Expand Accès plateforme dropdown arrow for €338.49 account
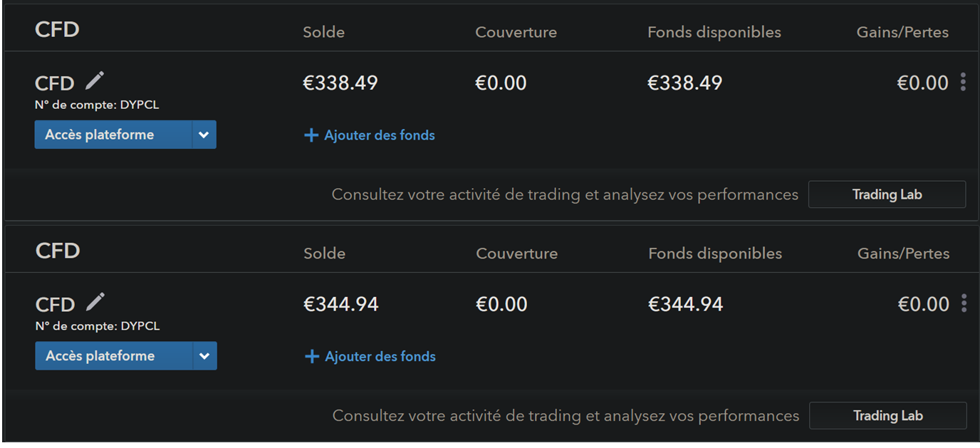Screen dimensions: 980x448 [x=204, y=135]
